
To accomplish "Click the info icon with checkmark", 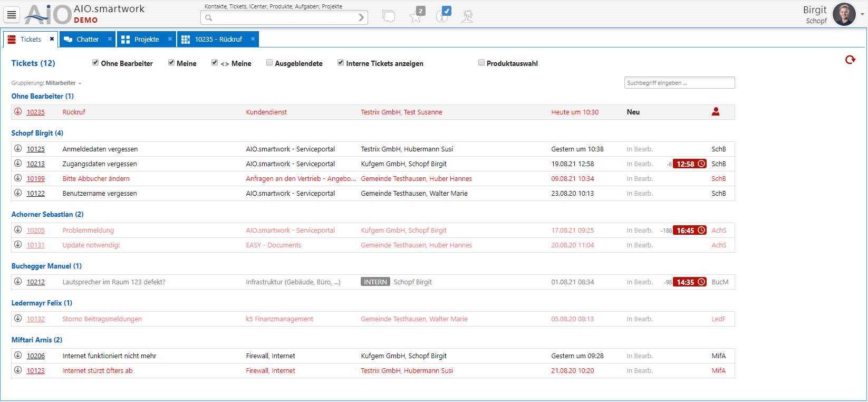I will [x=443, y=15].
